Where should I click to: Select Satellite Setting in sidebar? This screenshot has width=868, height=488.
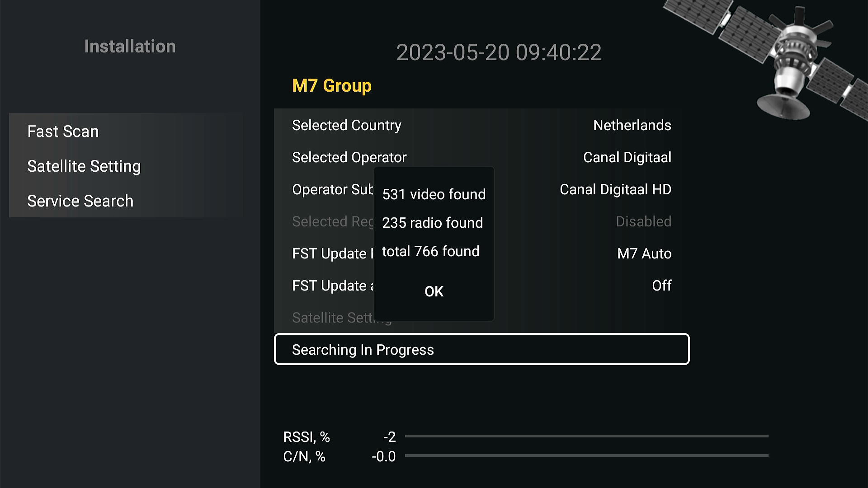coord(84,166)
